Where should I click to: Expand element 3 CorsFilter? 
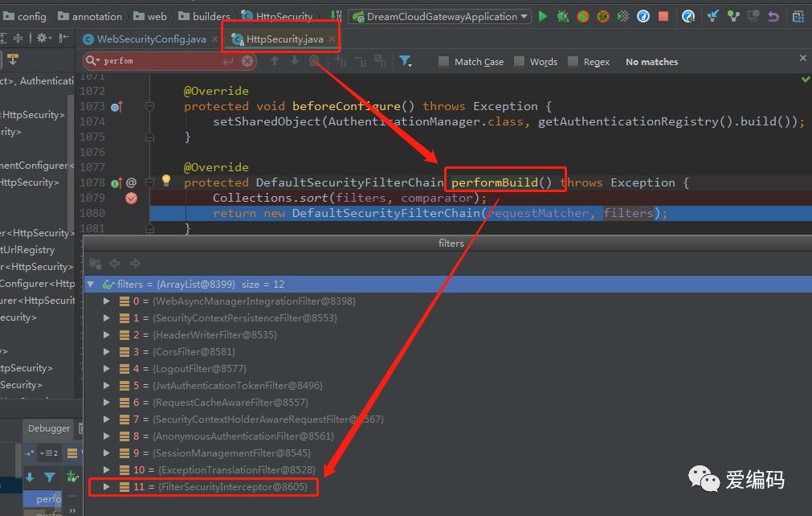point(106,352)
